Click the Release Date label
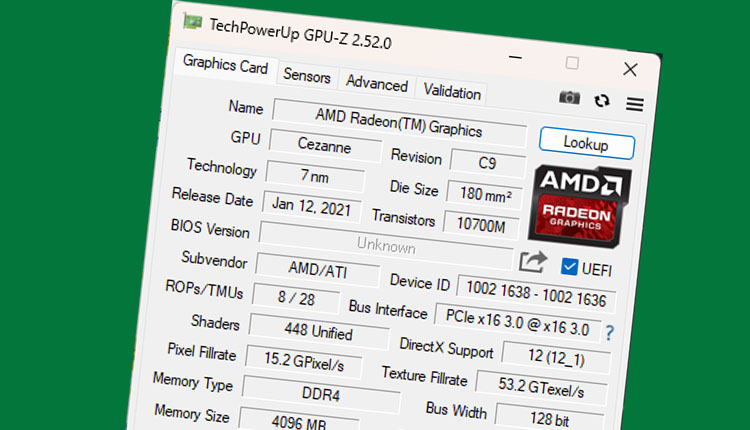Viewport: 750px width, 430px height. pyautogui.click(x=212, y=197)
